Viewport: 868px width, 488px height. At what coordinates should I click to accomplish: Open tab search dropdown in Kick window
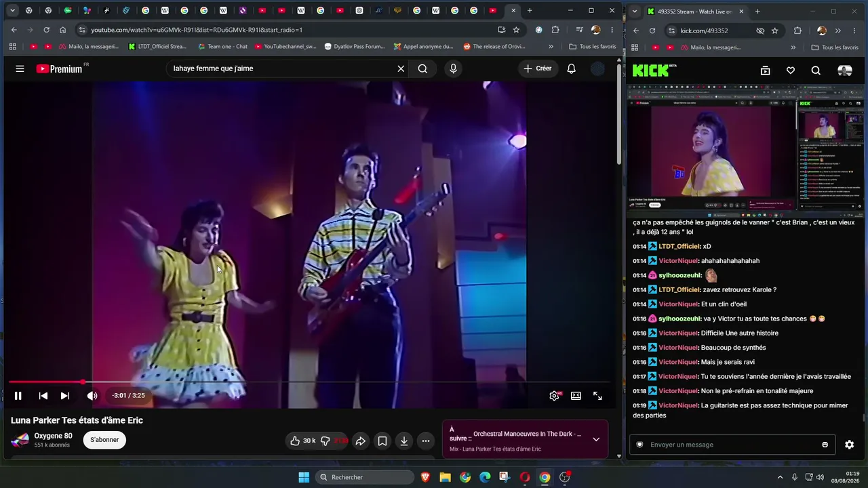pyautogui.click(x=633, y=11)
